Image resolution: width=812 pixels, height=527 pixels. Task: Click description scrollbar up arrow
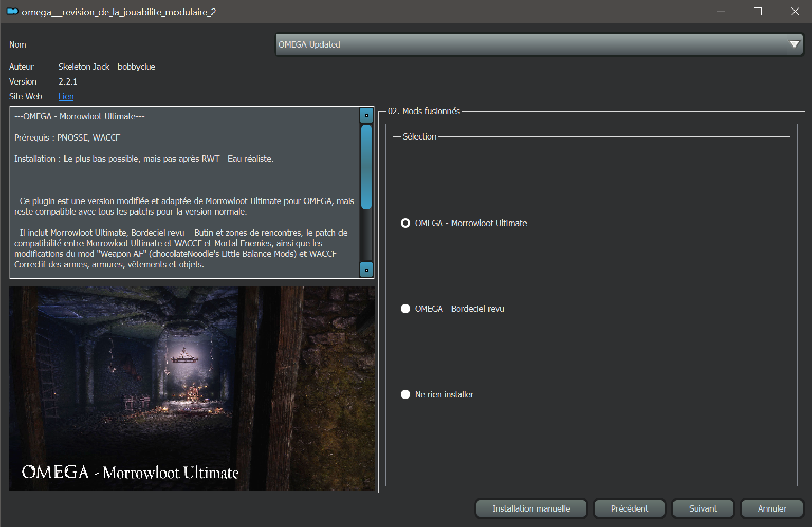click(x=366, y=115)
